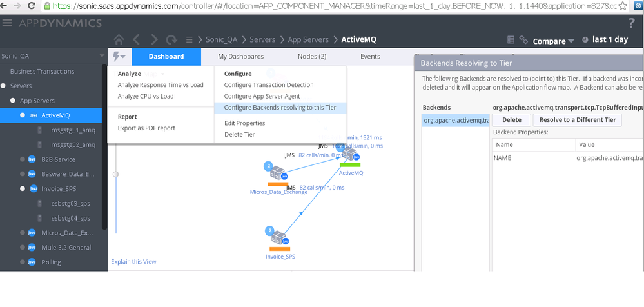Click the flow map zoom slider handle
The image size is (644, 307).
point(116,174)
